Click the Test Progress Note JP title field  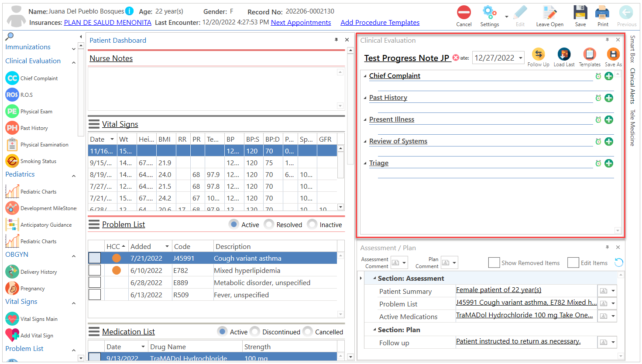click(x=406, y=58)
